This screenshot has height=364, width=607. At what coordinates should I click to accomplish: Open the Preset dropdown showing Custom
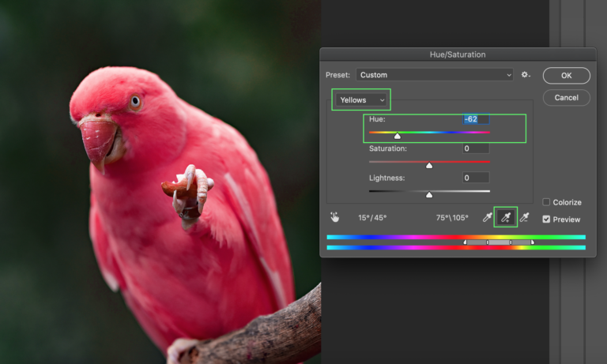pyautogui.click(x=435, y=75)
